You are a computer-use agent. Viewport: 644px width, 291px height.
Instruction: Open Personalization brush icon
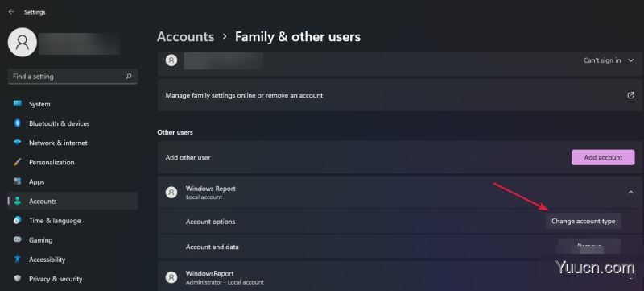click(x=17, y=162)
